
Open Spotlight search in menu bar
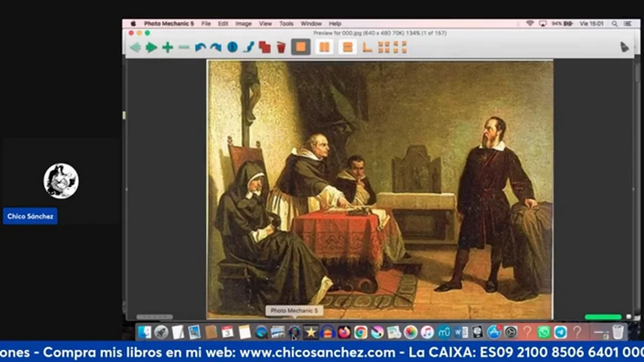[x=614, y=24]
